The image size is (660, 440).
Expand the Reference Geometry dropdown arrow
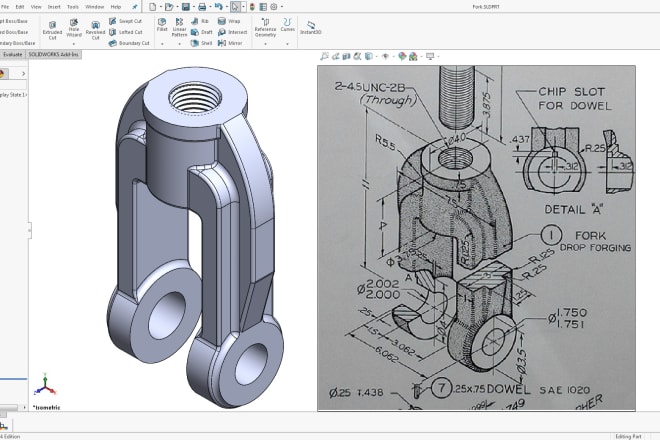(x=265, y=44)
